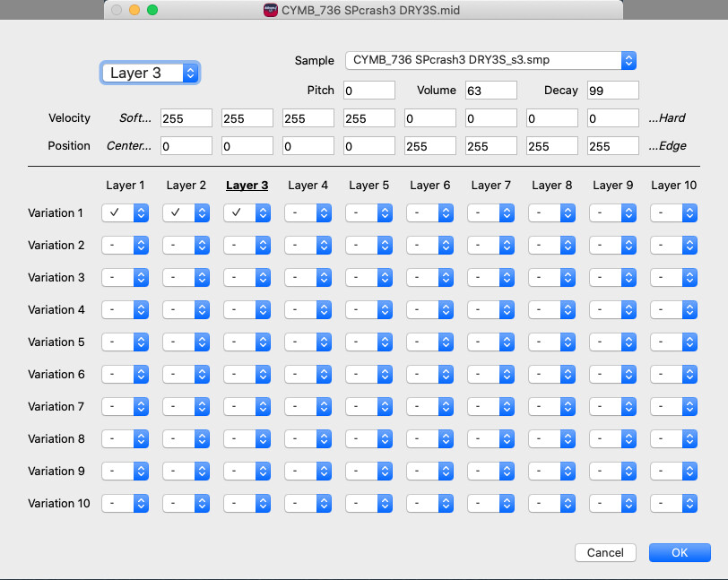
Task: Click the Layer 1 column header
Action: click(126, 186)
